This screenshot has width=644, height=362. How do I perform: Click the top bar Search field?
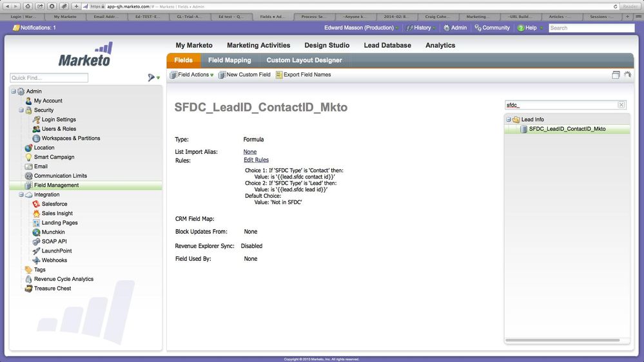[x=591, y=28]
